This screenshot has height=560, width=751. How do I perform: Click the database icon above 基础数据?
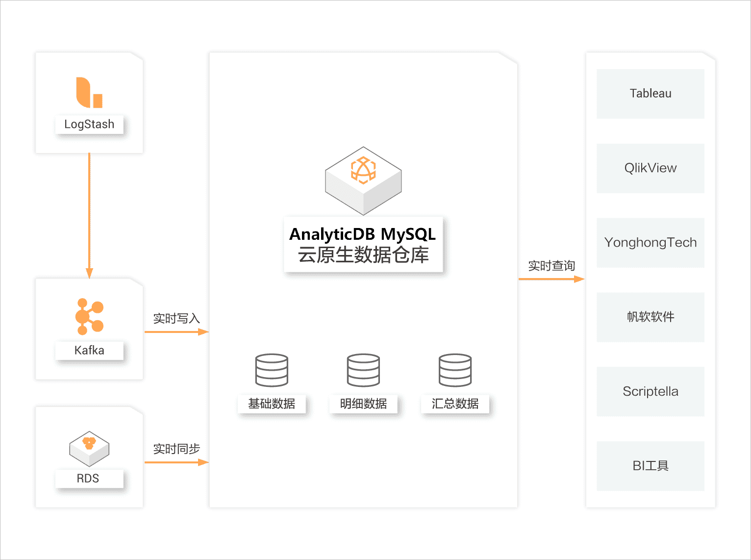tap(272, 370)
